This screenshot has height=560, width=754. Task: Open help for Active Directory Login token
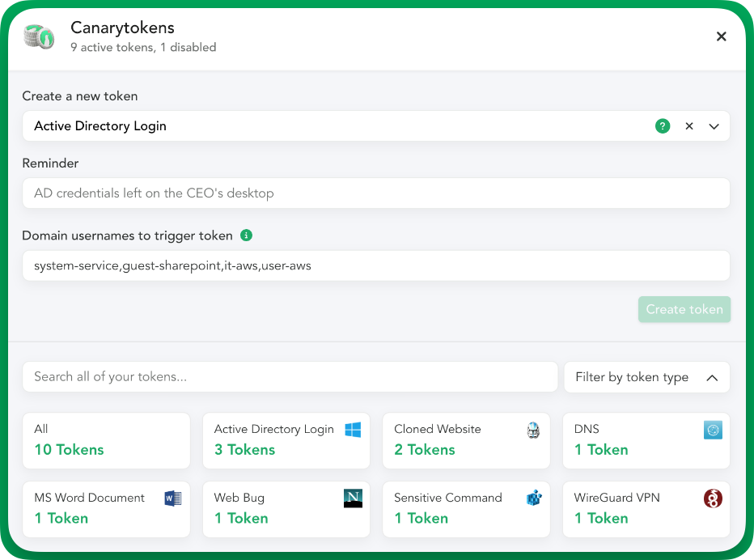point(662,126)
